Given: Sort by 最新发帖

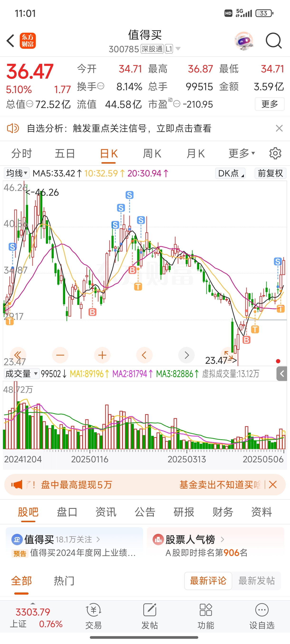Looking at the screenshot, I should [x=256, y=581].
